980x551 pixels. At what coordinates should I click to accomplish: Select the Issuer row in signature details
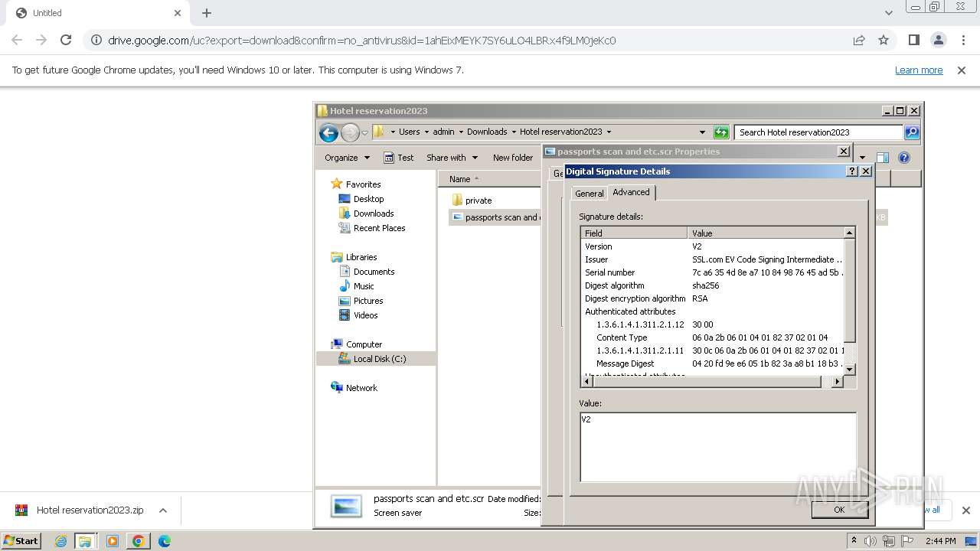click(713, 259)
